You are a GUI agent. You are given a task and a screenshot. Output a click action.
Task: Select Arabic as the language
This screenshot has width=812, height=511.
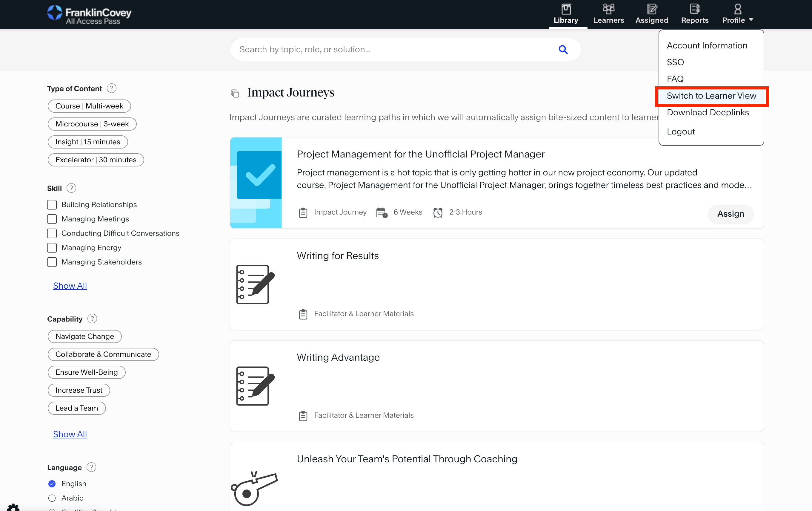pyautogui.click(x=52, y=498)
